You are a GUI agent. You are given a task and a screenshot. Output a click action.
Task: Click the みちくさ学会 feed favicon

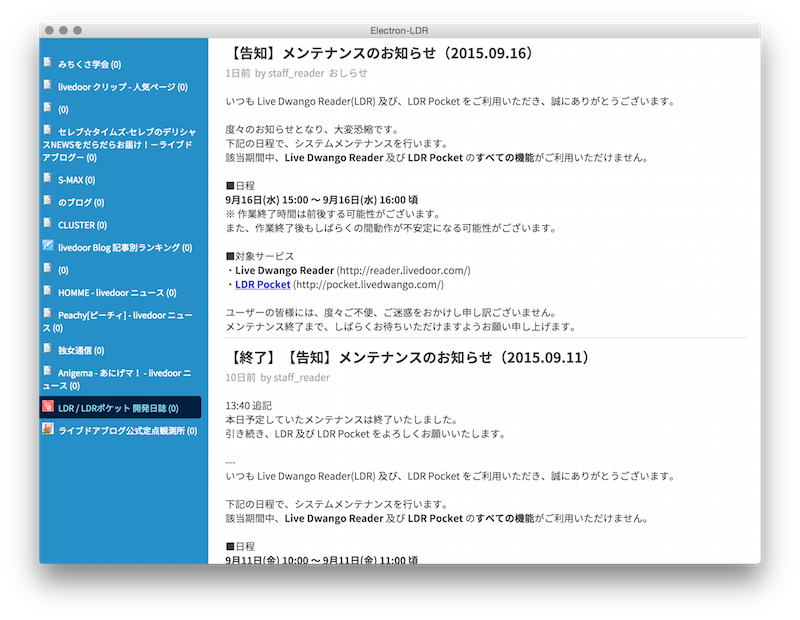coord(45,62)
